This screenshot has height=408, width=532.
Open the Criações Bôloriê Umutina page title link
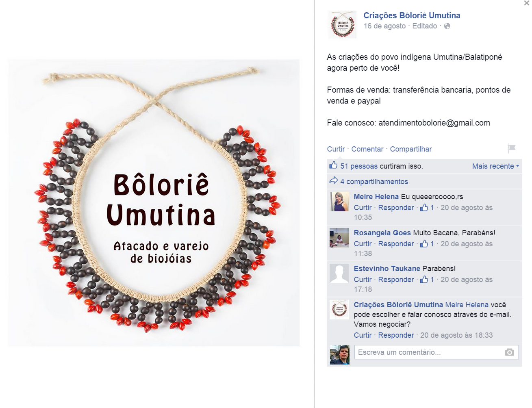point(412,15)
